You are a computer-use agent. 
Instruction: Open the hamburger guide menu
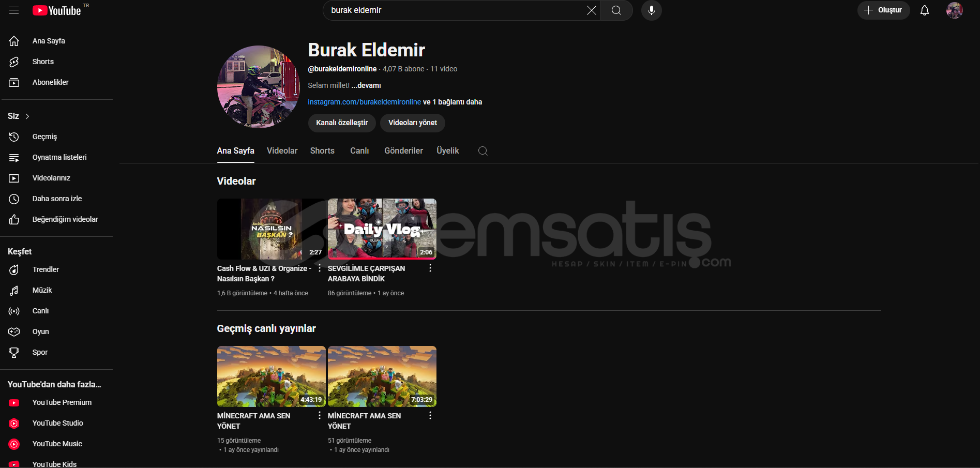(14, 10)
